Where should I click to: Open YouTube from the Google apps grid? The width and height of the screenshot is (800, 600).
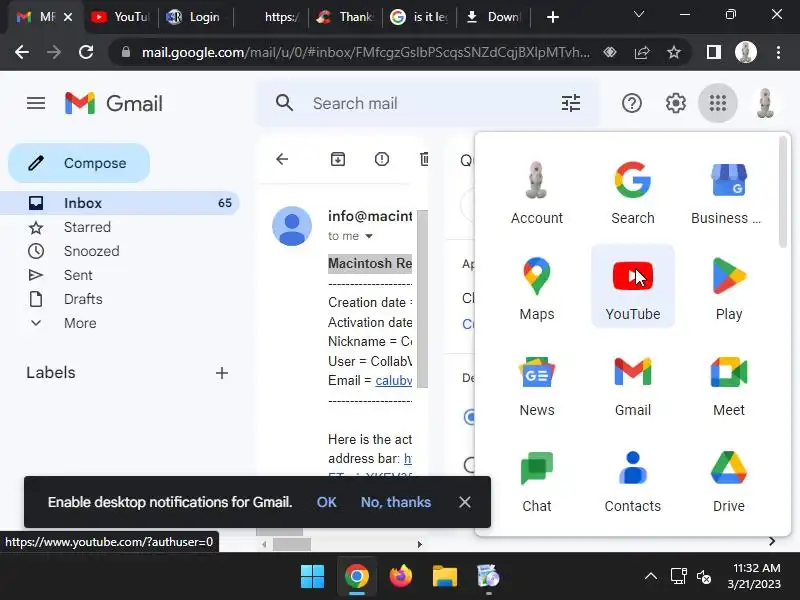pyautogui.click(x=633, y=287)
